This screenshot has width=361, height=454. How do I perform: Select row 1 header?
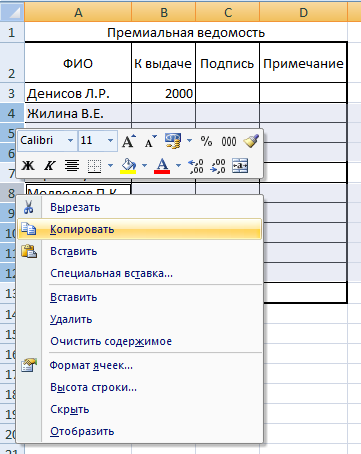(x=12, y=32)
